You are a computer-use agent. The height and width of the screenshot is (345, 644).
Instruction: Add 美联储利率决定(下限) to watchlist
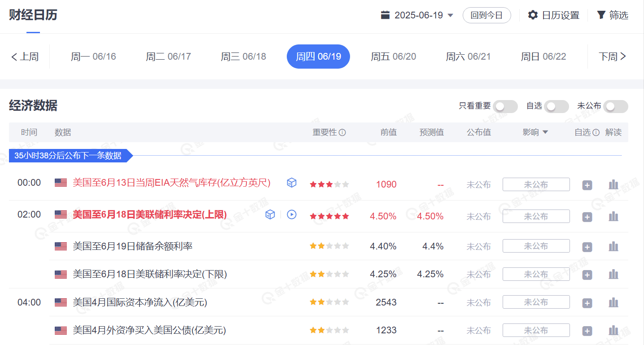coord(587,275)
